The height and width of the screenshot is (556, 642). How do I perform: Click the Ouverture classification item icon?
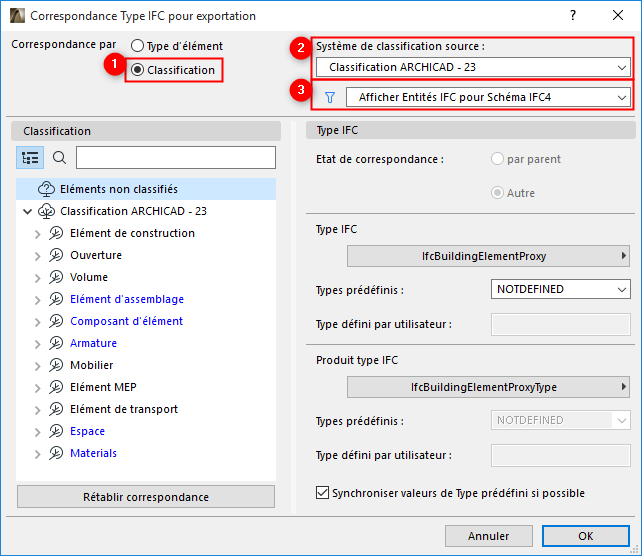pos(56,255)
